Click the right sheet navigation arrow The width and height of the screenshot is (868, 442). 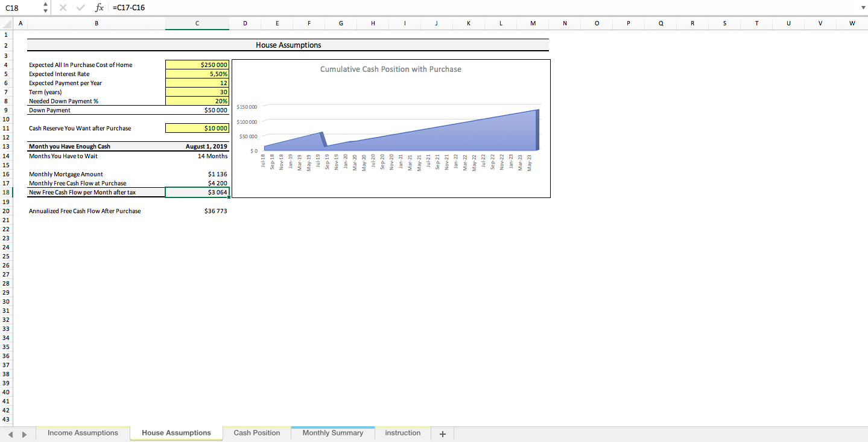(25, 434)
